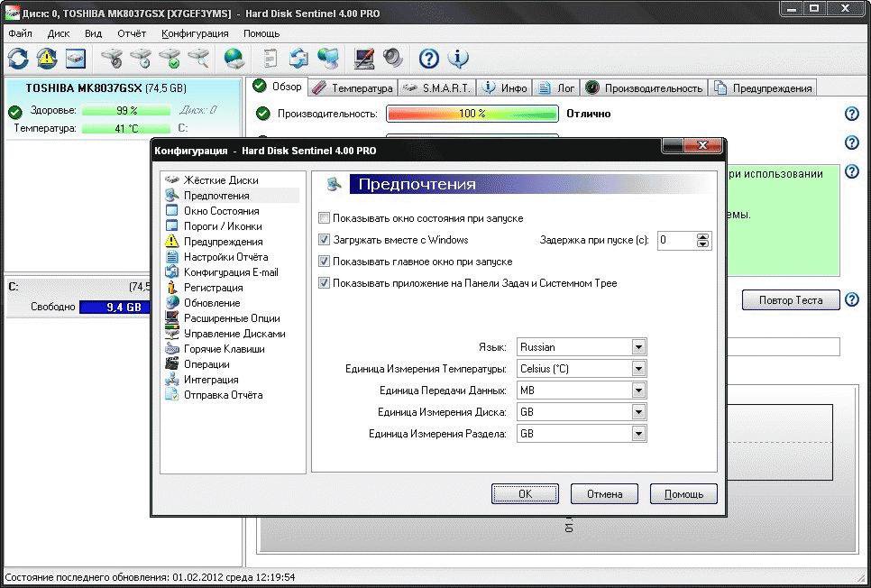Open Отправка Отчёта settings page
The width and height of the screenshot is (871, 588).
(x=224, y=395)
